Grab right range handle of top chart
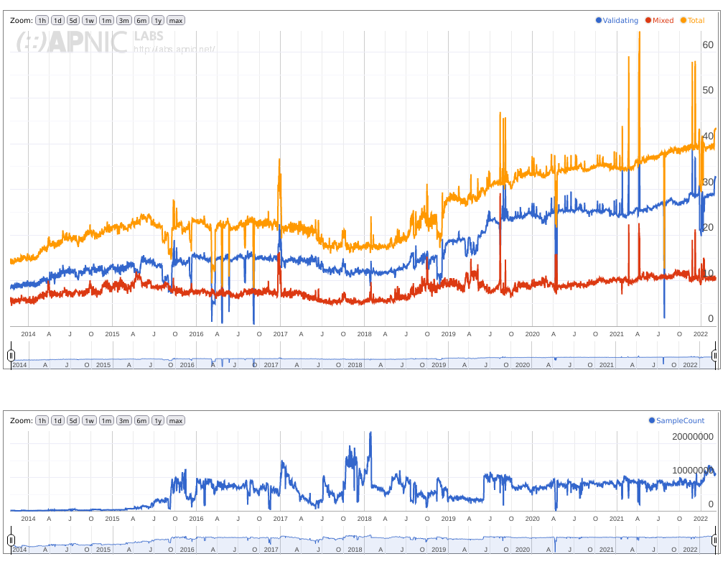Viewport: 728px width, 564px height. click(715, 355)
